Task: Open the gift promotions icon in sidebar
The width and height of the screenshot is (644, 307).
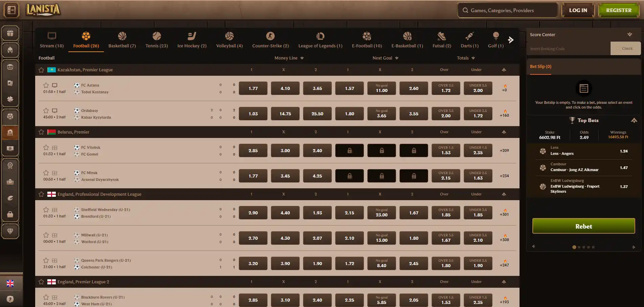Action: tap(10, 33)
